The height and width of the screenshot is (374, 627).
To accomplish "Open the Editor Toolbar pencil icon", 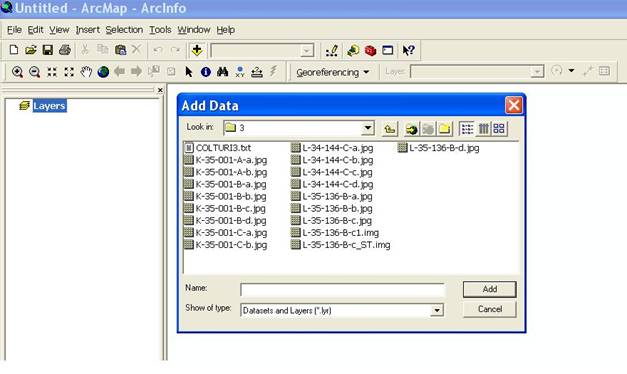I will [x=332, y=50].
